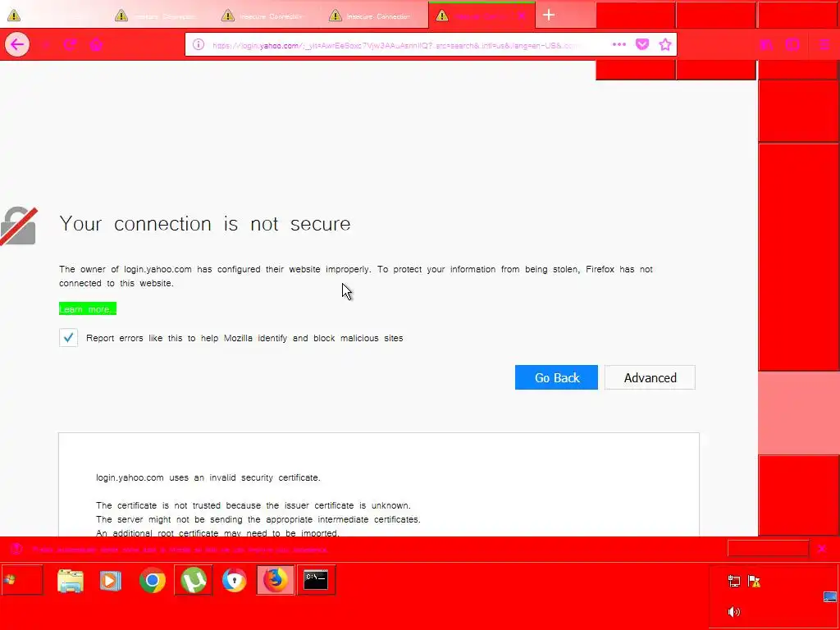Viewport: 840px width, 630px height.
Task: Uncheck Report errors to Mozilla checkbox
Action: pyautogui.click(x=69, y=337)
